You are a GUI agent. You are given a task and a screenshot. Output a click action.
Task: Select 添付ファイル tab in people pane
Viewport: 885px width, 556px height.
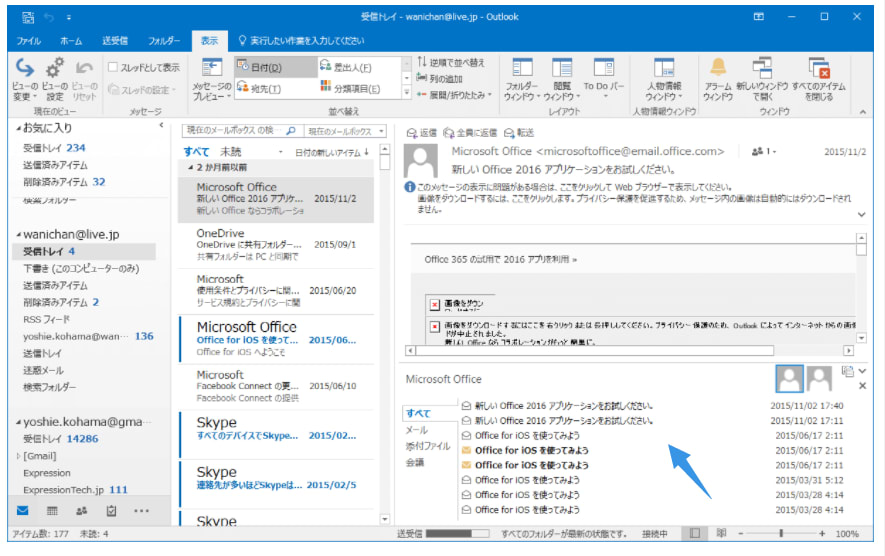428,446
